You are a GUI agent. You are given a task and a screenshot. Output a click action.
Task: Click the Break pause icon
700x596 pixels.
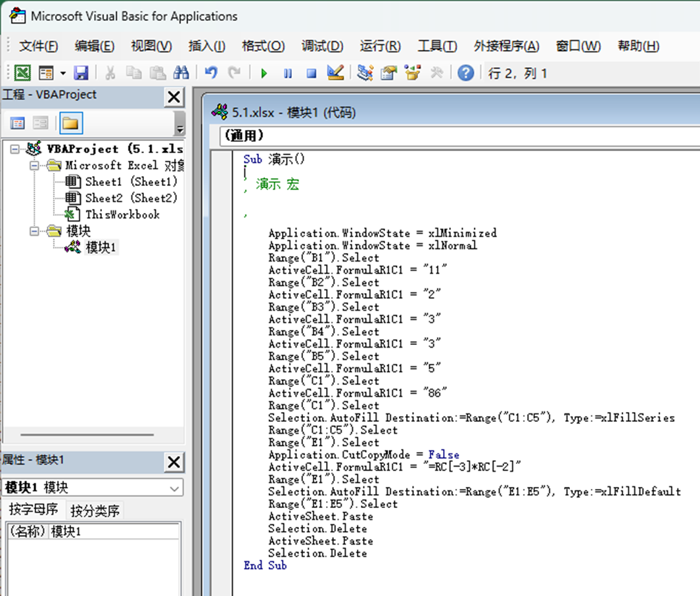coord(288,73)
